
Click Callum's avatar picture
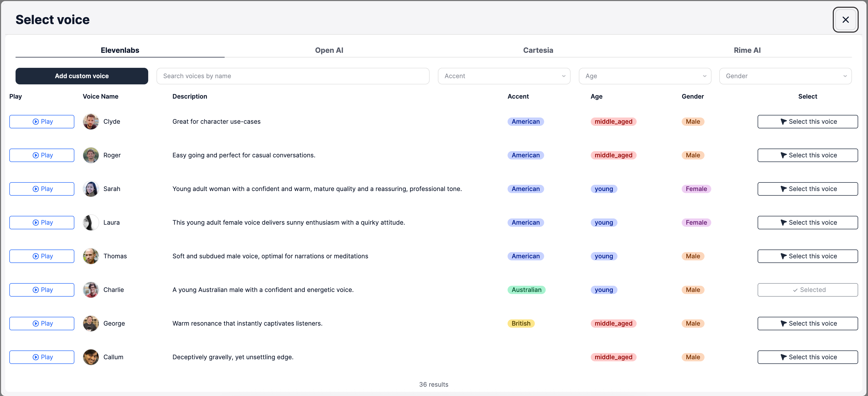91,357
